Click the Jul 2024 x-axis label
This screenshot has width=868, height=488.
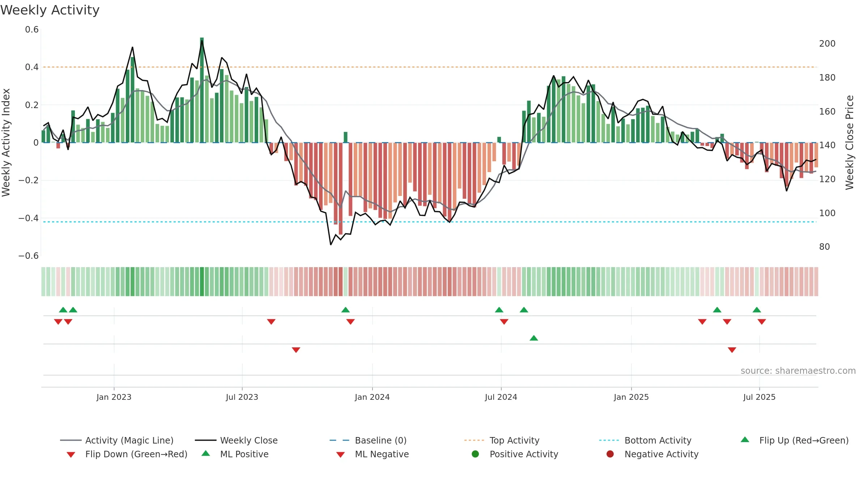501,397
